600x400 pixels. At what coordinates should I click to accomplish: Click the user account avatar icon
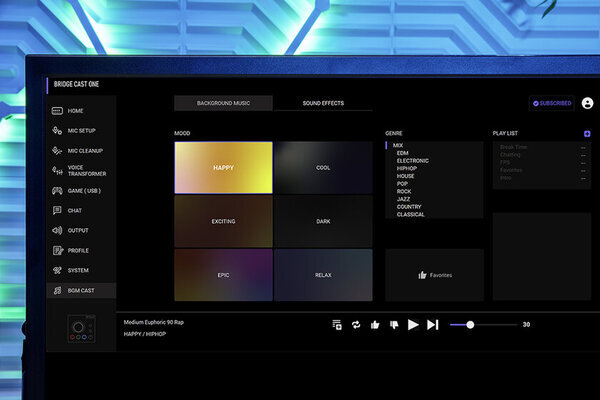[587, 103]
